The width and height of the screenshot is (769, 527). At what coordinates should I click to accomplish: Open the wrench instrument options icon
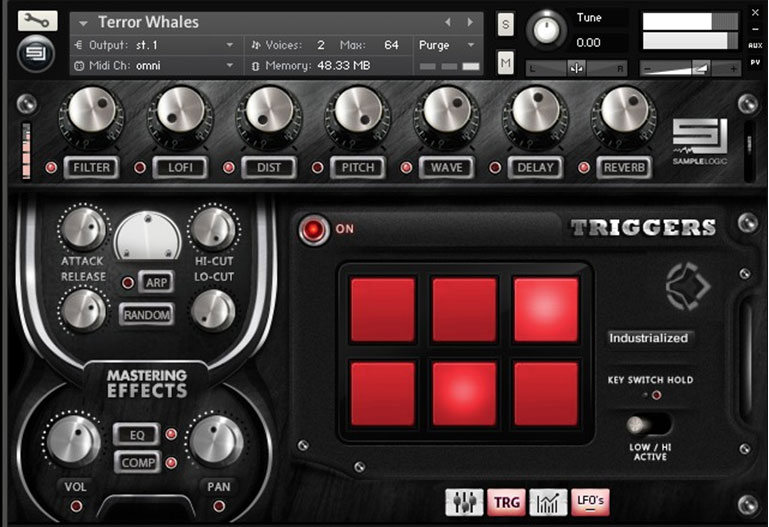click(x=37, y=21)
